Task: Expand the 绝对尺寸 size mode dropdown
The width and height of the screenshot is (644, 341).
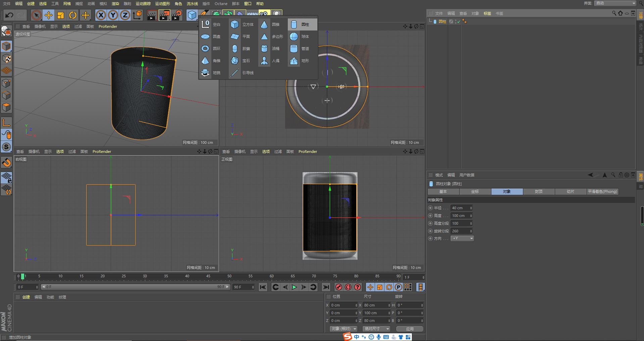Action: click(x=377, y=329)
